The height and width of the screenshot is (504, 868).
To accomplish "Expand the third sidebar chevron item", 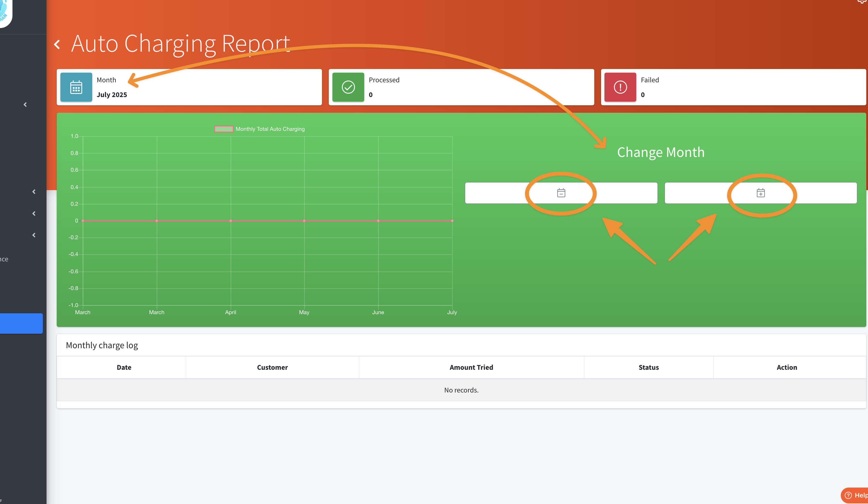I will pyautogui.click(x=34, y=214).
